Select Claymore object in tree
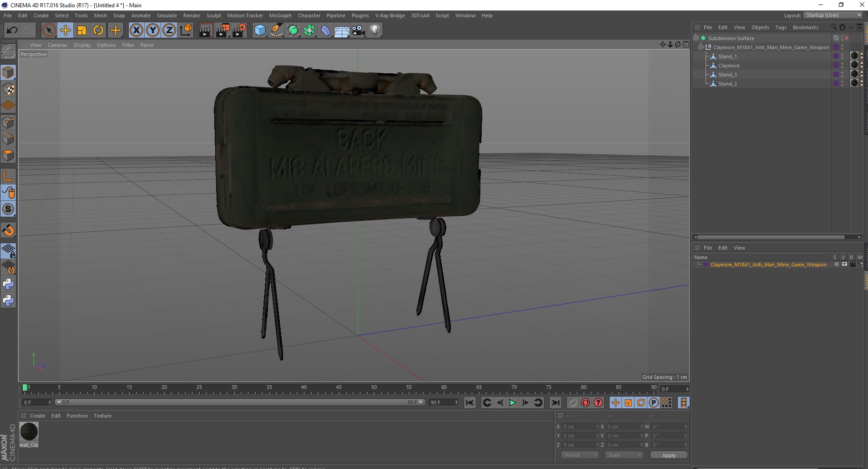 (729, 66)
